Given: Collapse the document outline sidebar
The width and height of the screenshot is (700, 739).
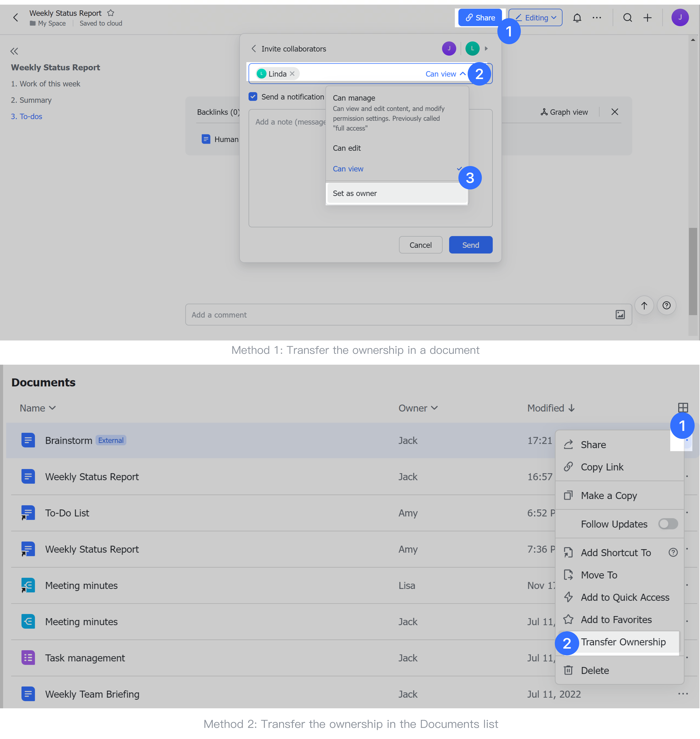Looking at the screenshot, I should pyautogui.click(x=14, y=51).
